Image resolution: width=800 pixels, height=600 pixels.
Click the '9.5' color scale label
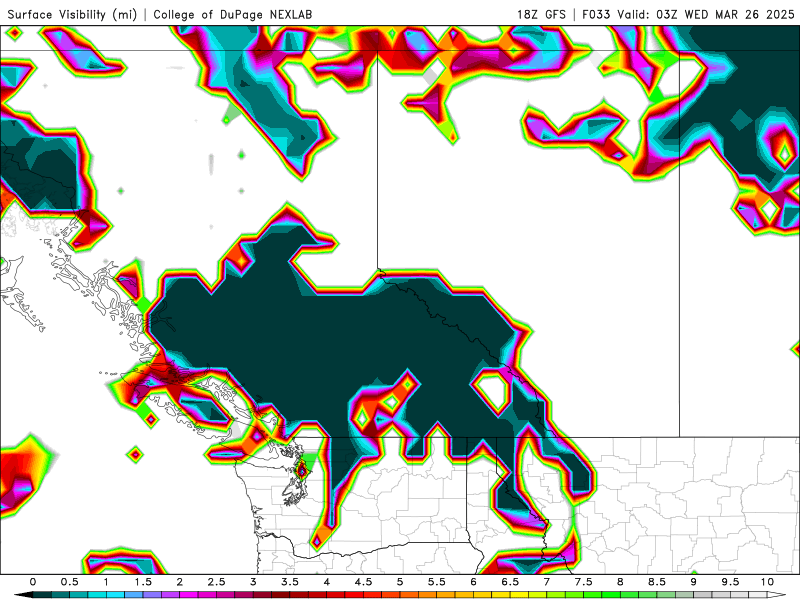pyautogui.click(x=731, y=582)
